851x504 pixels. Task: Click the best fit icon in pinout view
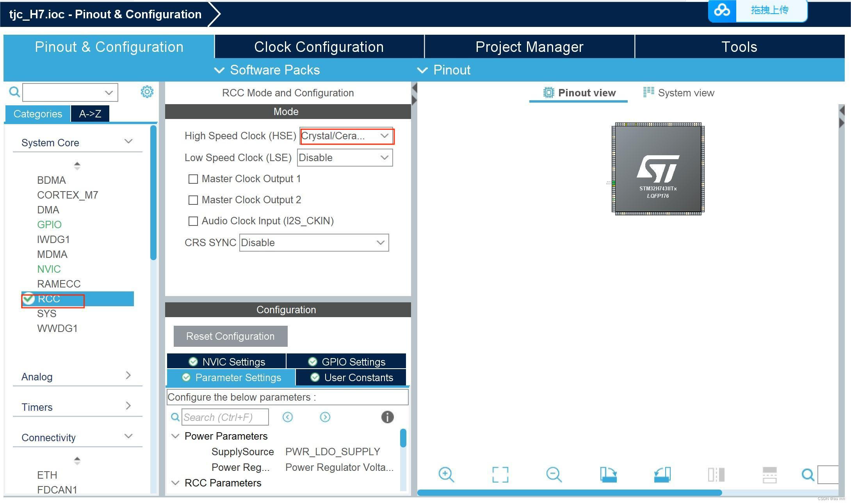tap(500, 474)
